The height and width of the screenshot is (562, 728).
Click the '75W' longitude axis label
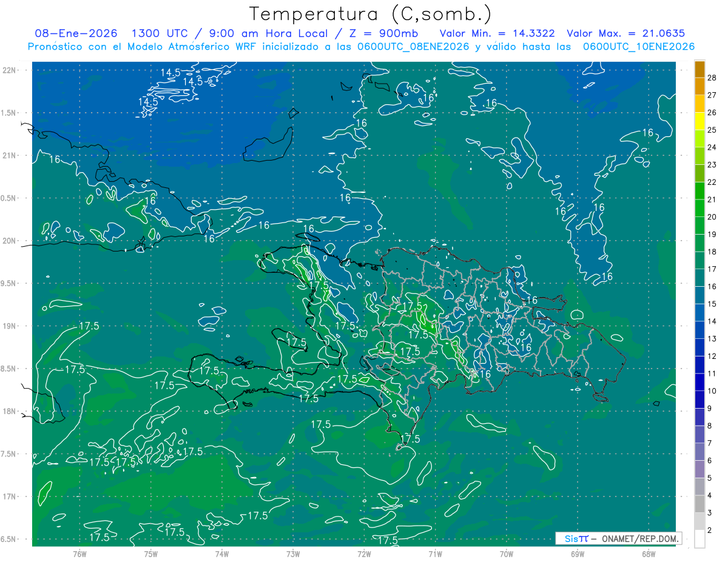click(x=150, y=554)
